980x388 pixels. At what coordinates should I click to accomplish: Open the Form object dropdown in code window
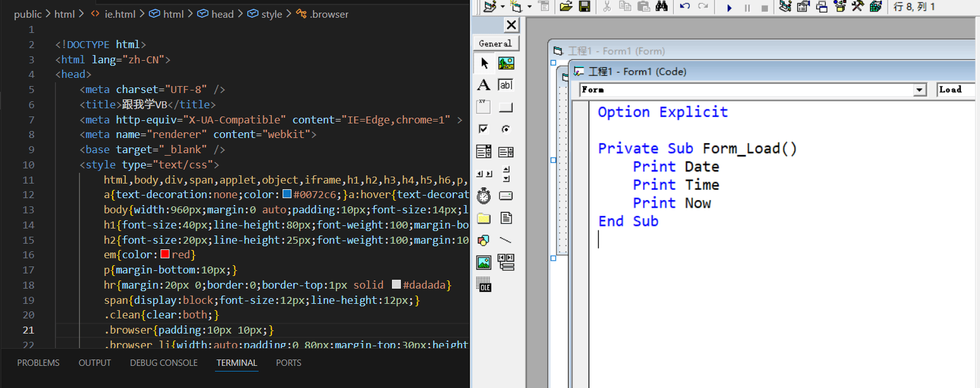click(x=920, y=90)
